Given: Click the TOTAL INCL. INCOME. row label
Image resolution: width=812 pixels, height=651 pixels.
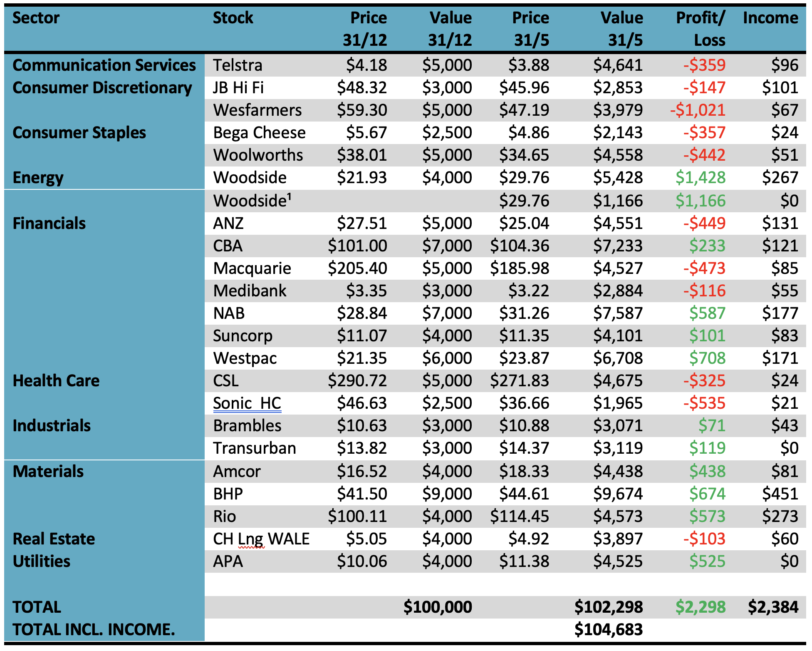Looking at the screenshot, I should pyautogui.click(x=94, y=630).
